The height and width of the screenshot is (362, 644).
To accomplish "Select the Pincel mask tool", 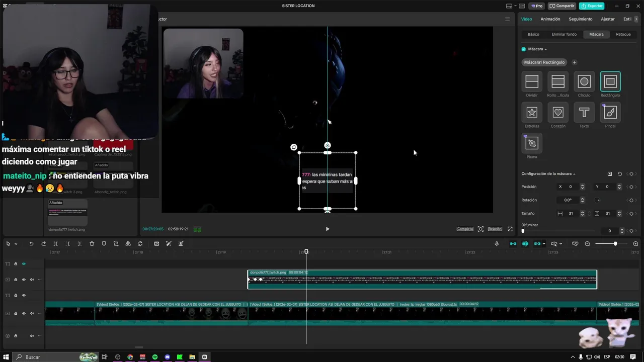I will point(610,112).
